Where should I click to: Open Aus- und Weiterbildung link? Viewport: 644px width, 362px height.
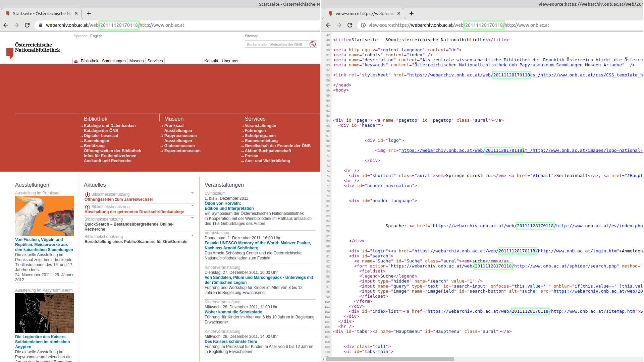pos(267,161)
